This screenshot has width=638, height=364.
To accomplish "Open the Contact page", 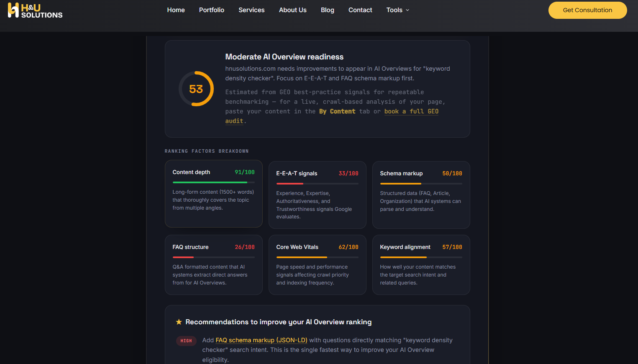I will pos(360,10).
